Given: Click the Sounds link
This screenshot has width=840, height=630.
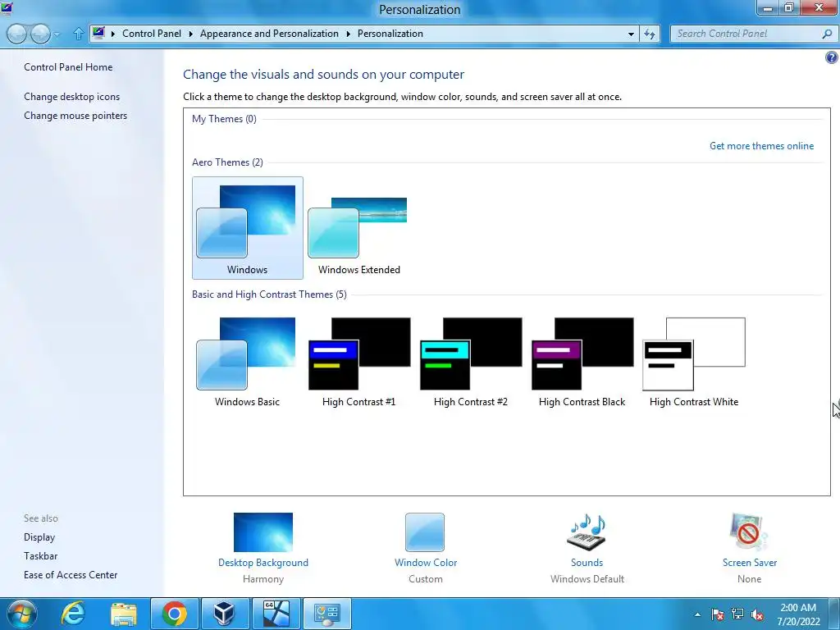Looking at the screenshot, I should (587, 563).
